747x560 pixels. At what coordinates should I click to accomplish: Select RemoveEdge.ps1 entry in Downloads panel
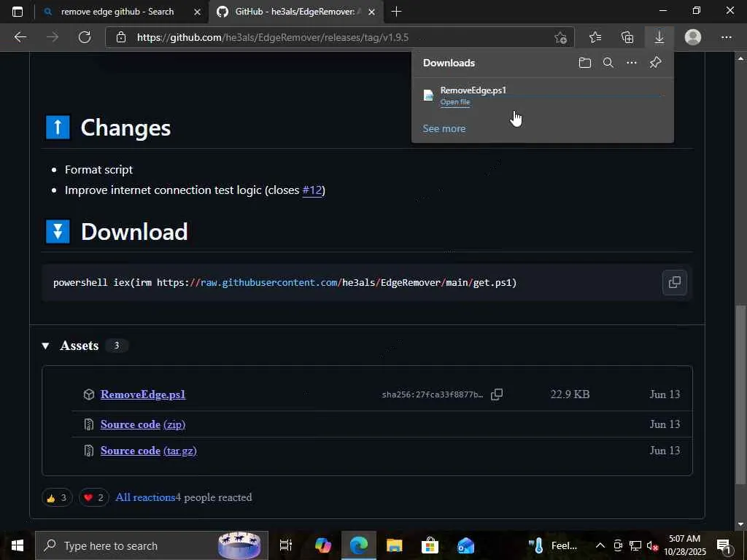[542, 96]
